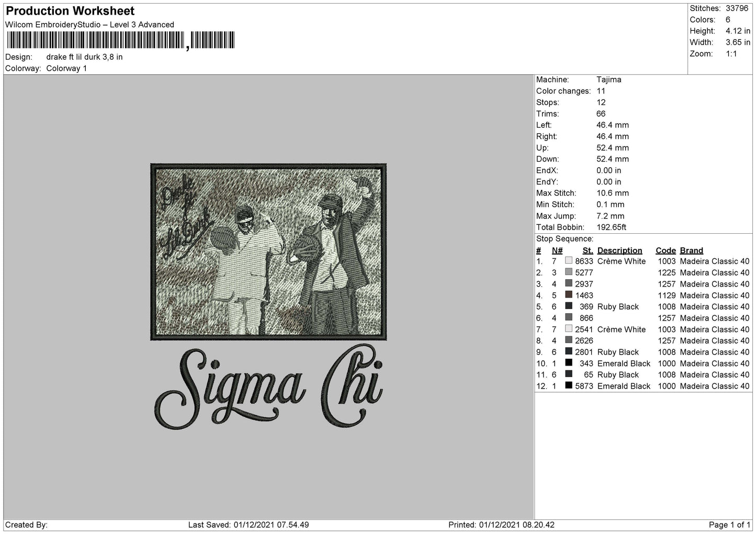Click the embroidered design photo patch preview
The width and height of the screenshot is (756, 534).
(268, 252)
